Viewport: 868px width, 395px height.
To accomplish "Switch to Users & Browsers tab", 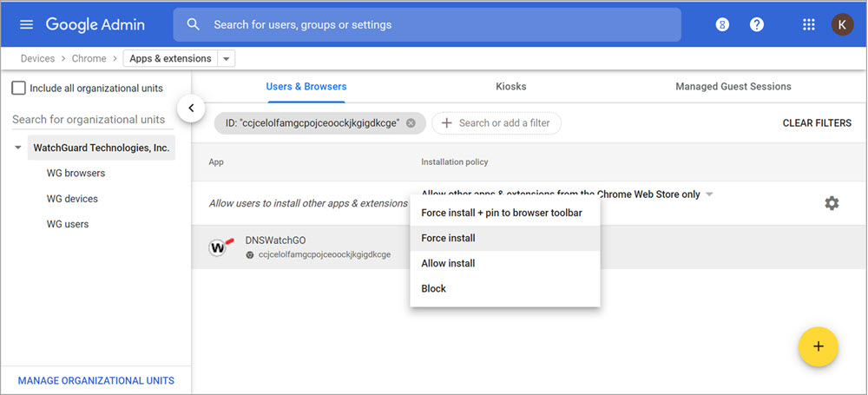I will coord(306,87).
